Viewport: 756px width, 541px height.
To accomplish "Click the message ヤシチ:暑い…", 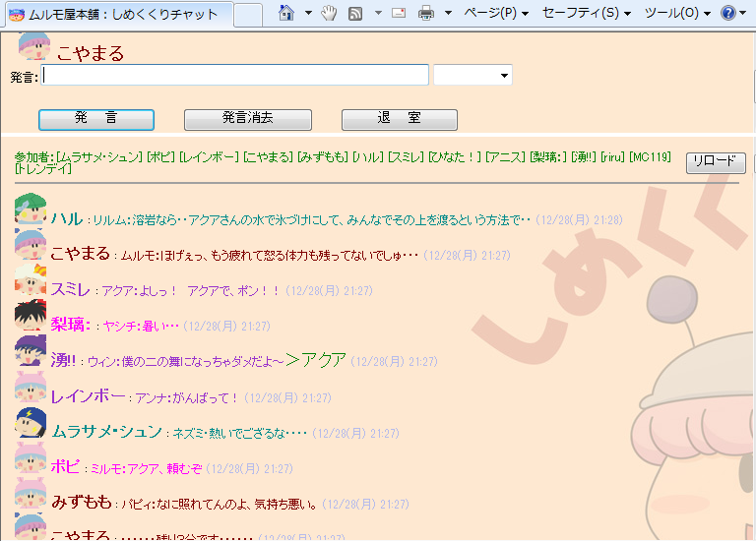I will (x=141, y=327).
